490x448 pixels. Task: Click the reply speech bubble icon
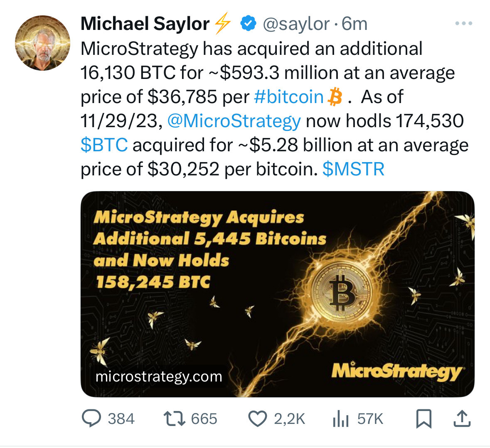point(91,418)
